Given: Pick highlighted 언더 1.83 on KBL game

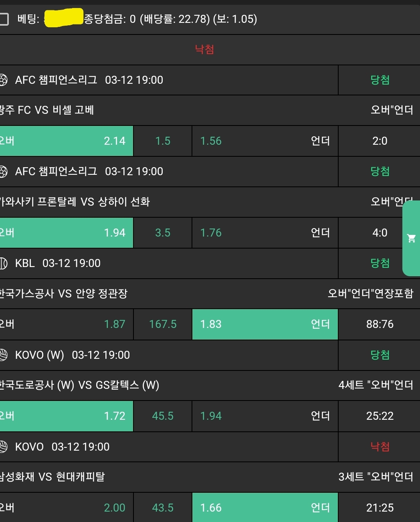Looking at the screenshot, I should (265, 324).
